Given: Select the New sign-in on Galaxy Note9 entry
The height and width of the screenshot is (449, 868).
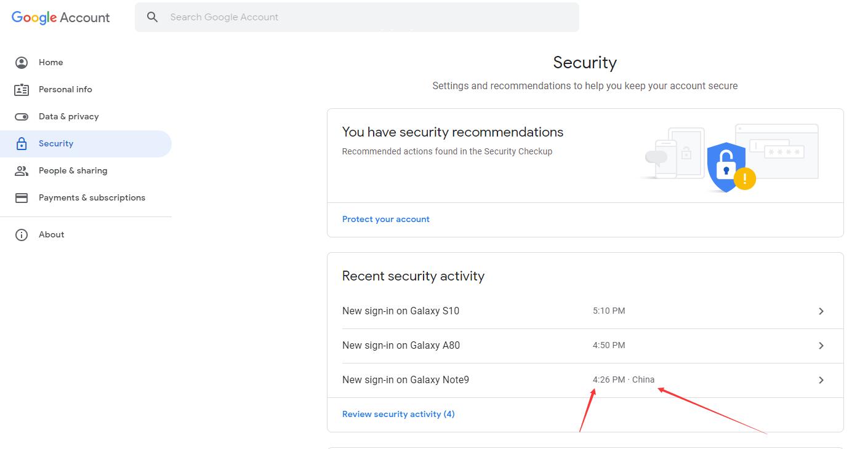Looking at the screenshot, I should (406, 379).
